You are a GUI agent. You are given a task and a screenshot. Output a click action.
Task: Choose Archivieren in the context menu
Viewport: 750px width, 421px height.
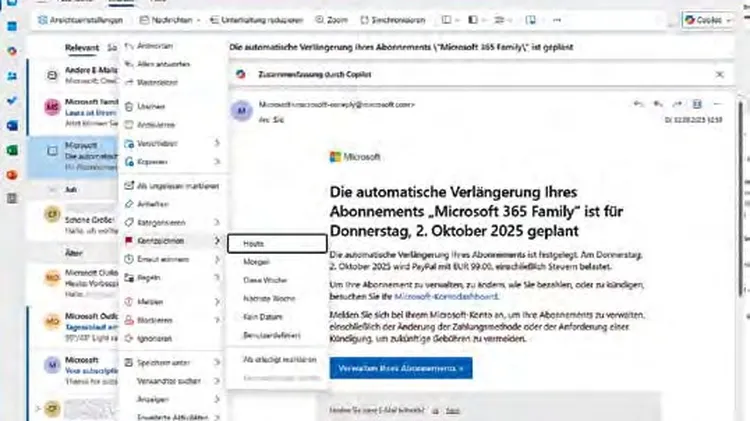pos(156,124)
